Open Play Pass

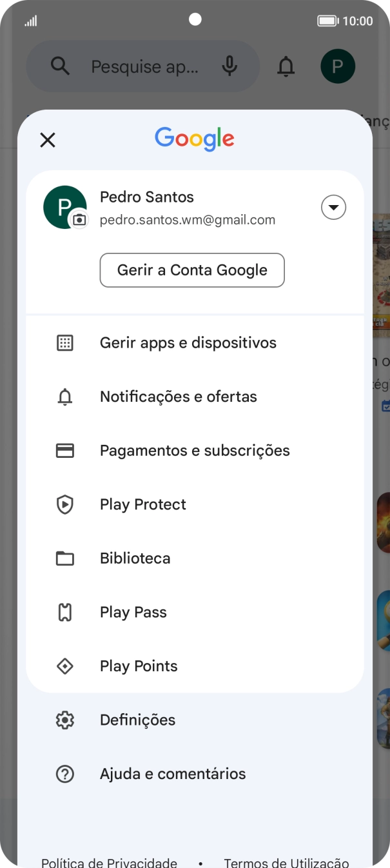coord(133,612)
